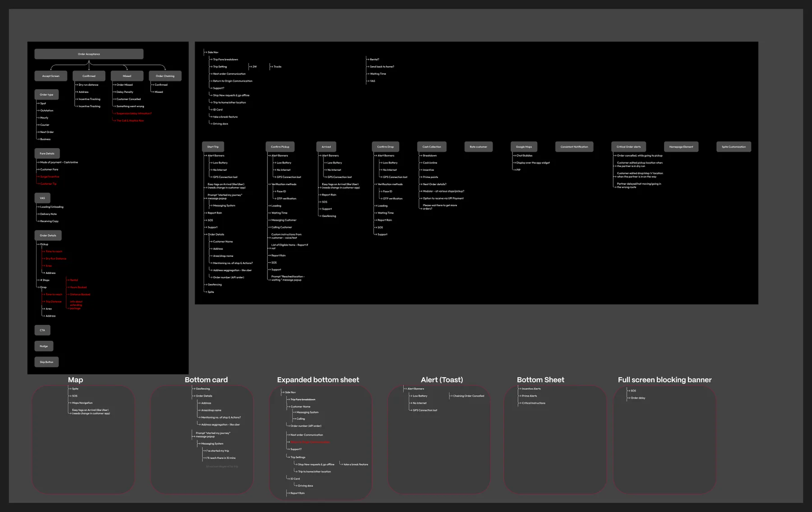Select the Critical Order alerts node

pyautogui.click(x=629, y=147)
